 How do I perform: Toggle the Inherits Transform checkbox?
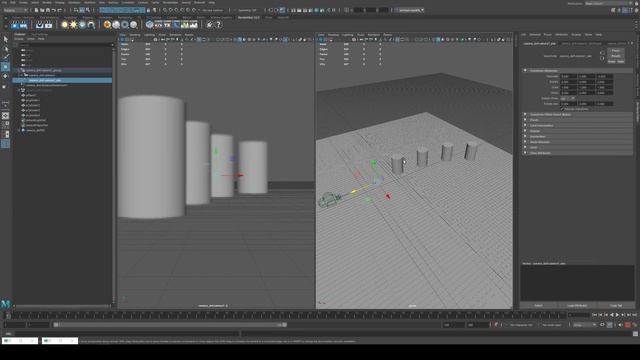click(x=562, y=109)
